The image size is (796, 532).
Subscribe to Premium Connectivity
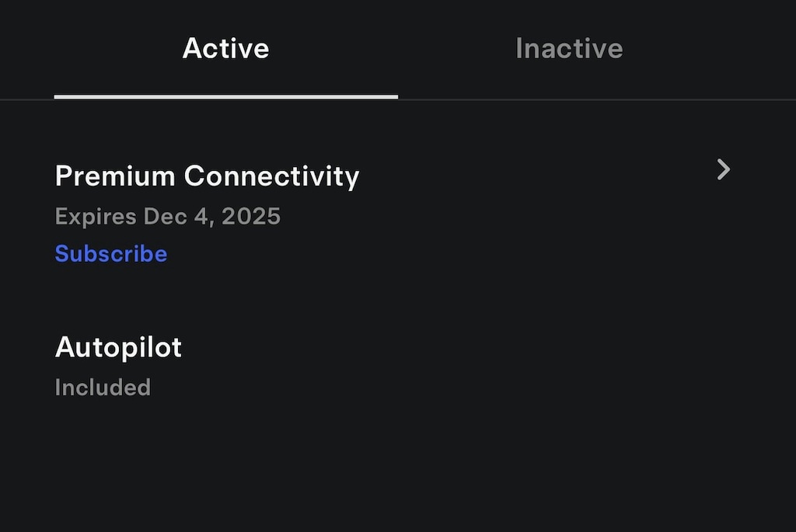pyautogui.click(x=111, y=254)
